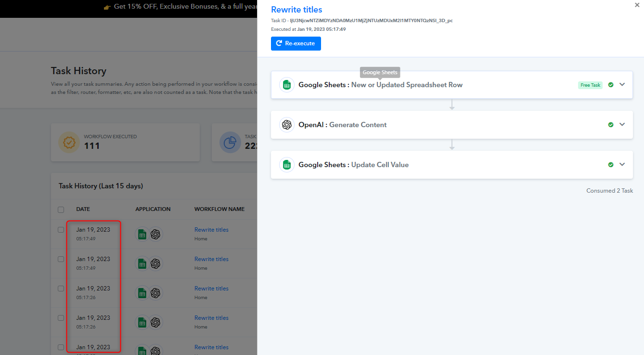Click Google Sheets icon in first 05:17:26 row
Screen dimensions: 644x355
tap(142, 293)
